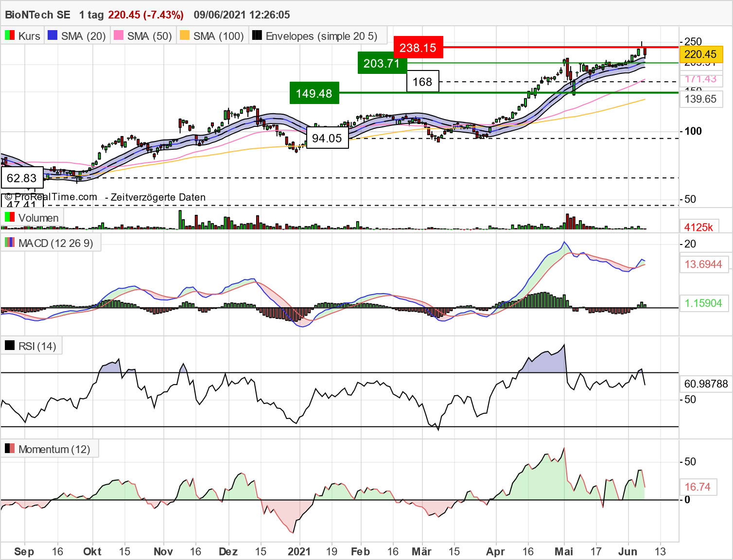Expand the Momentum (12) panel options
The image size is (733, 560).
click(x=55, y=449)
